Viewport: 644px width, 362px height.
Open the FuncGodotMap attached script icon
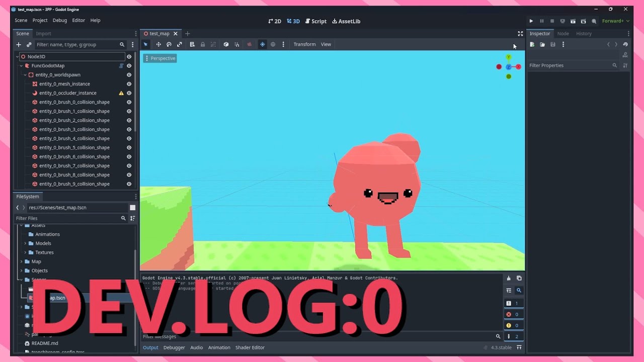click(x=121, y=66)
